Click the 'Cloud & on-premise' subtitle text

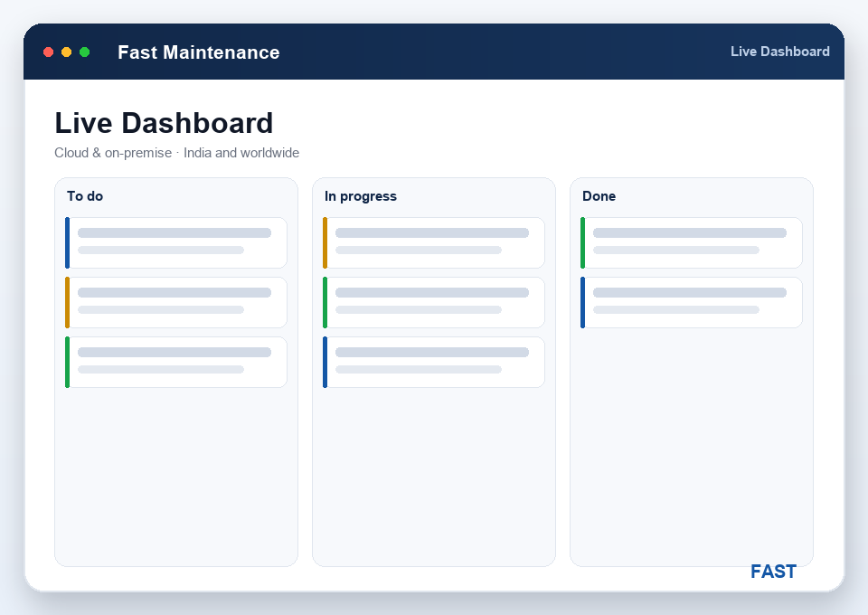pyautogui.click(x=113, y=153)
